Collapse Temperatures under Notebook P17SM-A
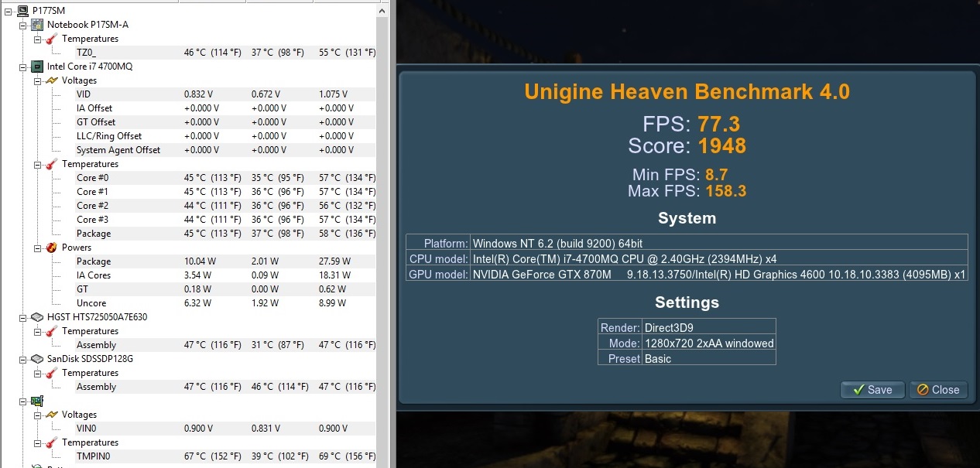This screenshot has height=468, width=980. (37, 39)
